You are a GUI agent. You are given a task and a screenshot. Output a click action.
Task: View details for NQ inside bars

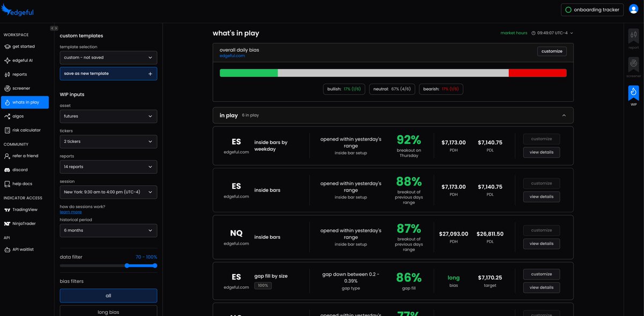[541, 244]
